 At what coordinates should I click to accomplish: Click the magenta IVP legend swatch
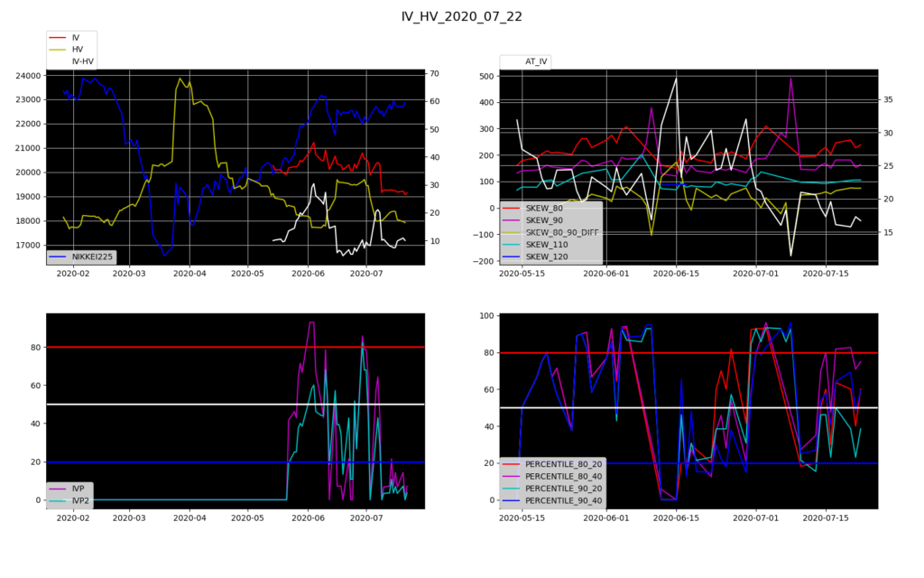click(59, 489)
